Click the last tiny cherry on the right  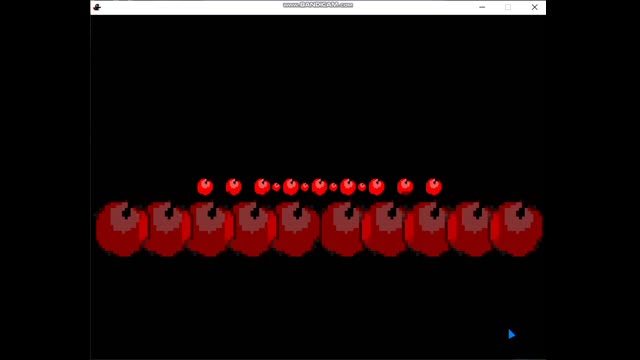[x=362, y=187]
